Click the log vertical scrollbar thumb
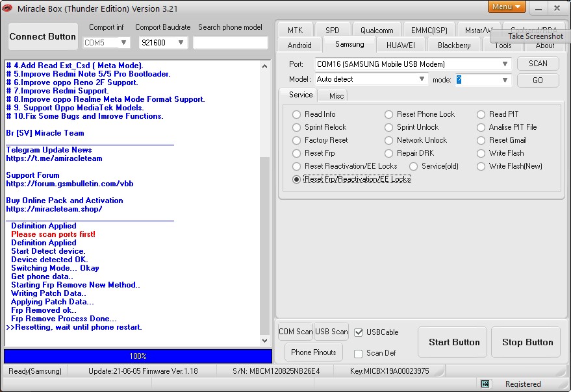The image size is (571, 392). click(265, 246)
